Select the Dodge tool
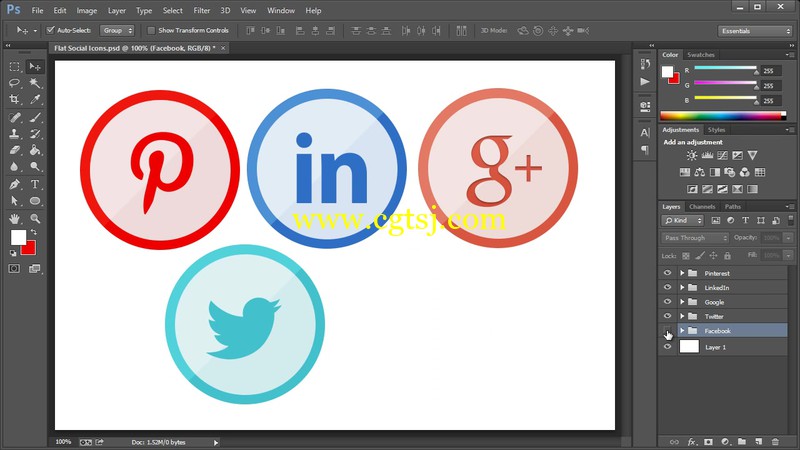Screen dimensions: 800x450 tap(35, 166)
